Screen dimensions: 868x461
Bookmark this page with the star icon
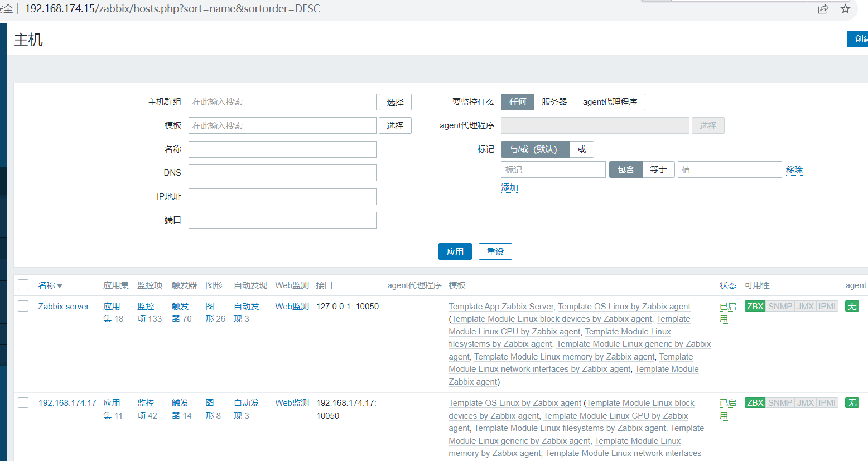coord(846,9)
